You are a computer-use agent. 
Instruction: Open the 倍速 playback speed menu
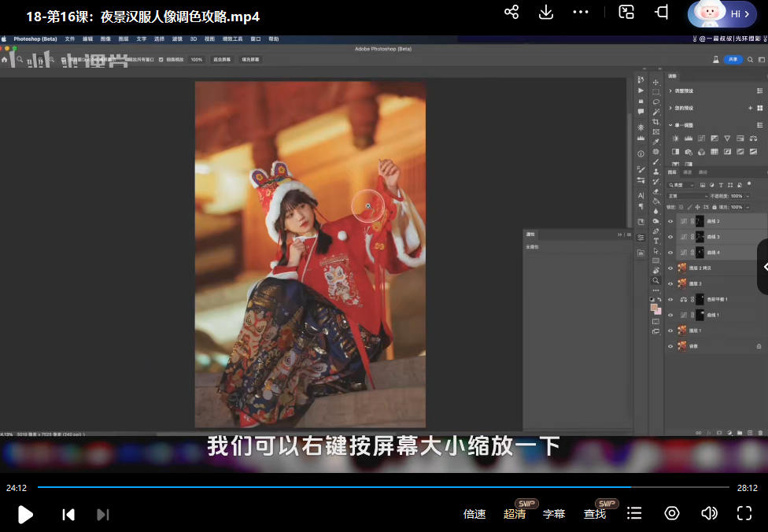pos(474,514)
